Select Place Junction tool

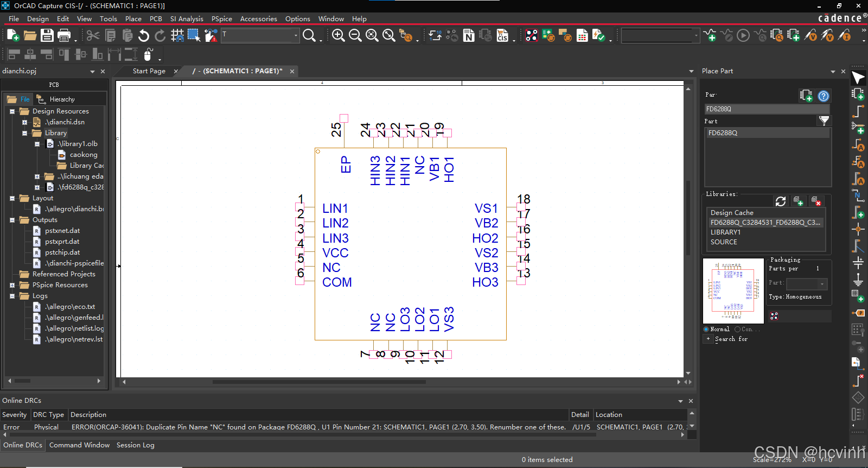(858, 229)
